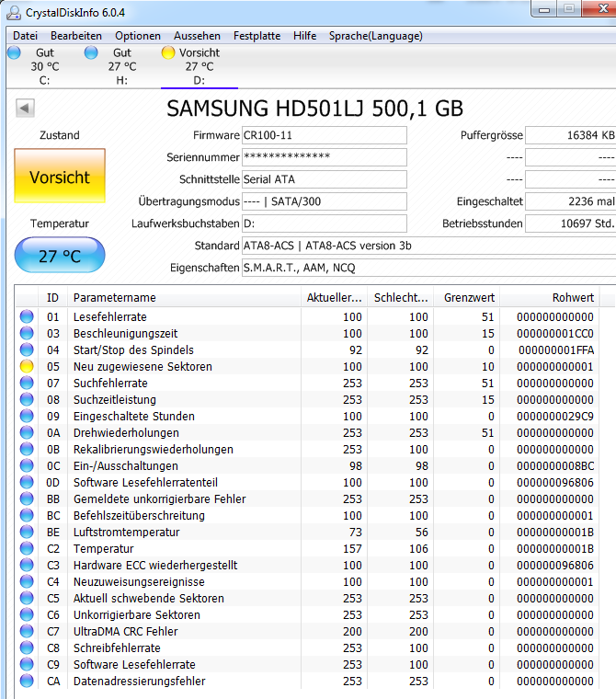Viewport: 616px width, 699px height.
Task: Click the yellow Vorsicht health status button
Action: click(60, 176)
